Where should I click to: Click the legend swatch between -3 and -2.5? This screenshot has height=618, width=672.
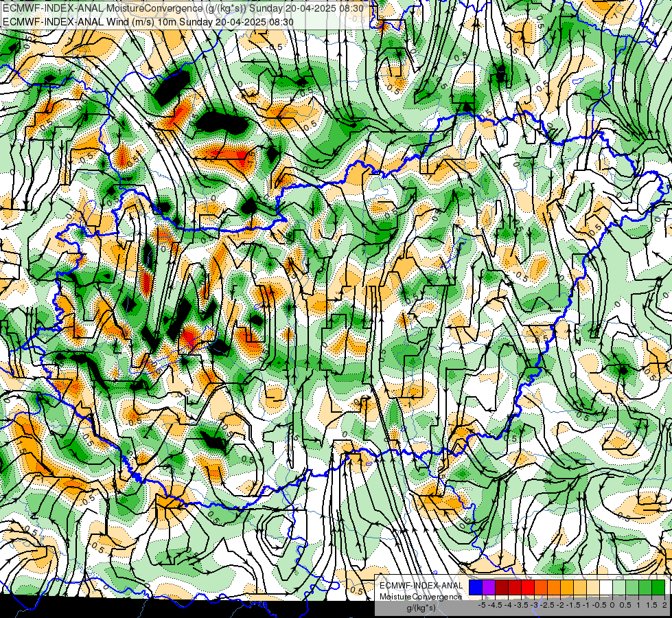[541, 587]
